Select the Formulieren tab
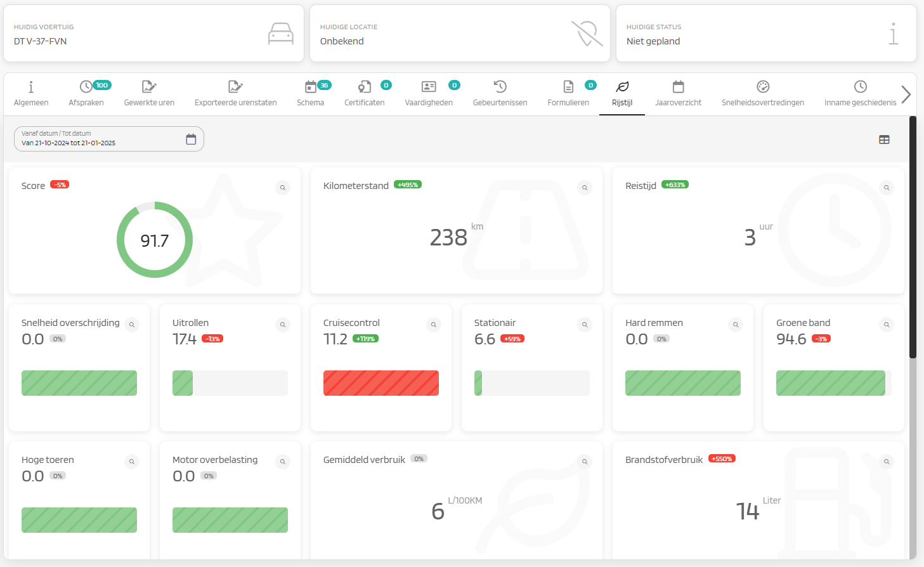The width and height of the screenshot is (924, 567). pyautogui.click(x=568, y=94)
